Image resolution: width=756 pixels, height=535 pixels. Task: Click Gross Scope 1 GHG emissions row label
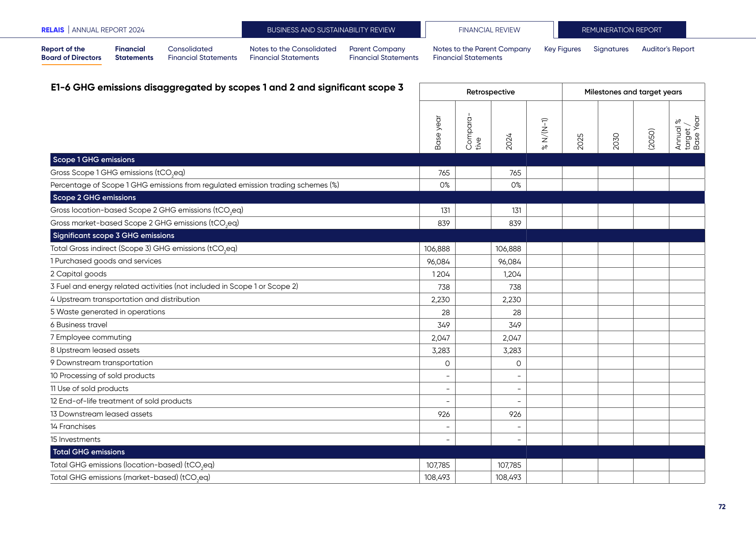118,173
